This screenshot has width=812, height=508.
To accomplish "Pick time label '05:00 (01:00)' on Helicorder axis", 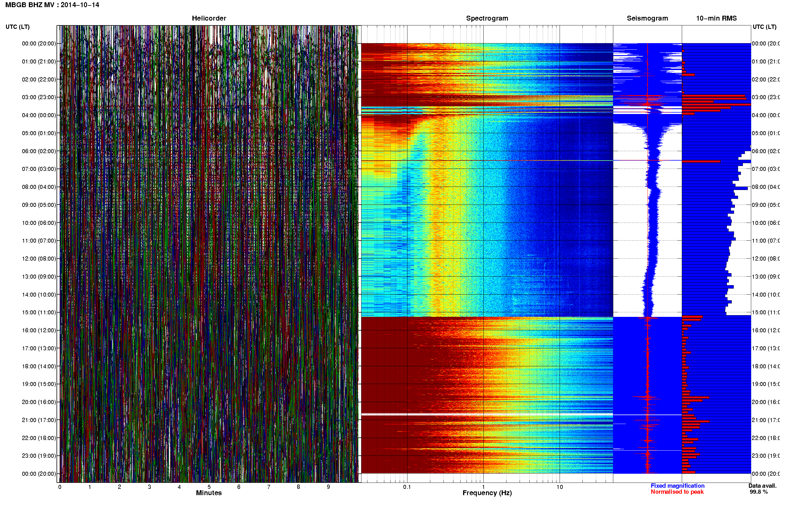I will pyautogui.click(x=39, y=133).
